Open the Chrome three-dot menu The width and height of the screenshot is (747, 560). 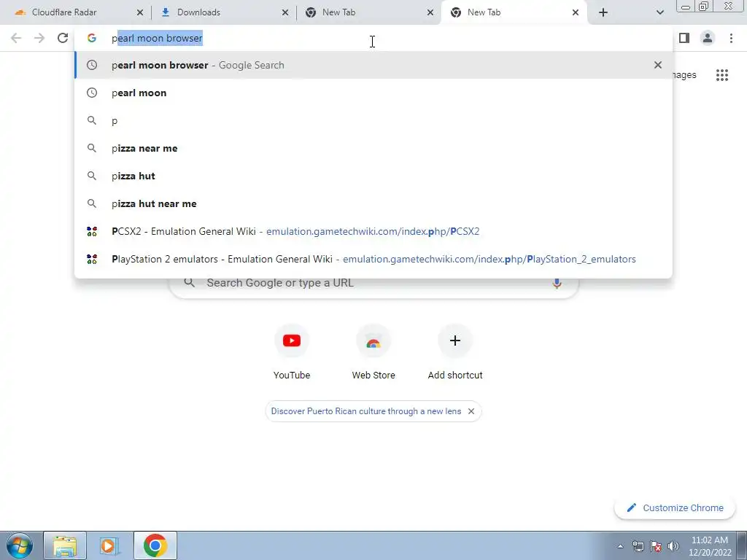(731, 38)
